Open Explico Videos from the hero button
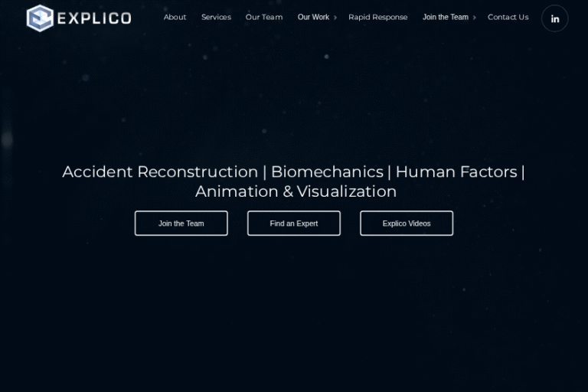 [406, 224]
